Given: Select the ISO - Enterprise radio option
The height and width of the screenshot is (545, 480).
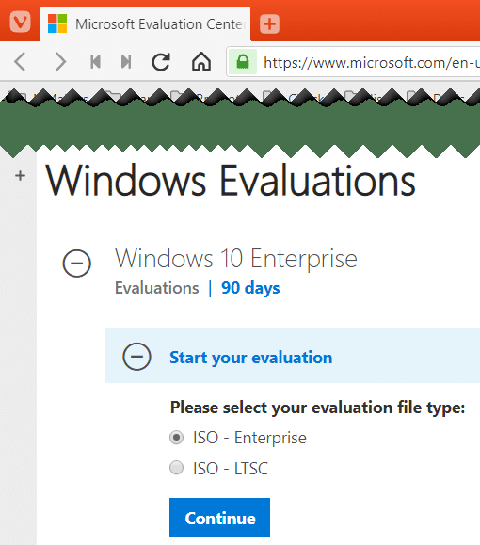Looking at the screenshot, I should (177, 437).
